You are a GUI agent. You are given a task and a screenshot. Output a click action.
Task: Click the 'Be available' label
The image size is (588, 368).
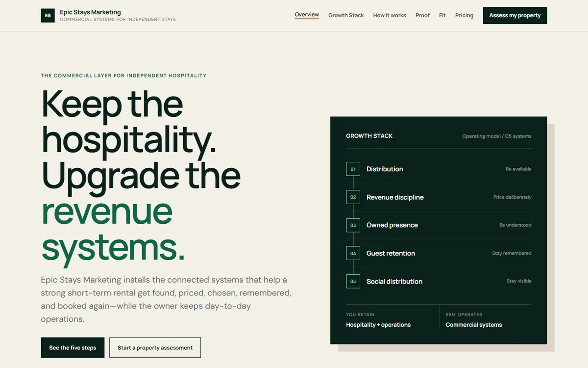click(x=518, y=169)
